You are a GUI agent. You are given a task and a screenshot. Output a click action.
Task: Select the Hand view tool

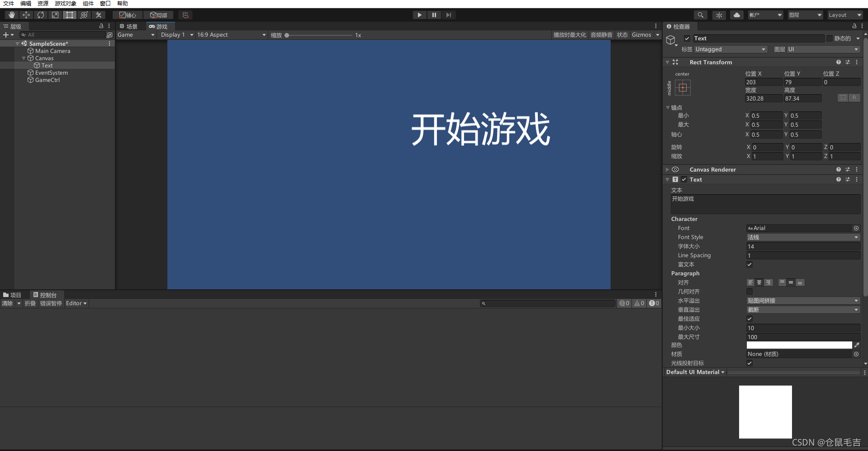11,15
